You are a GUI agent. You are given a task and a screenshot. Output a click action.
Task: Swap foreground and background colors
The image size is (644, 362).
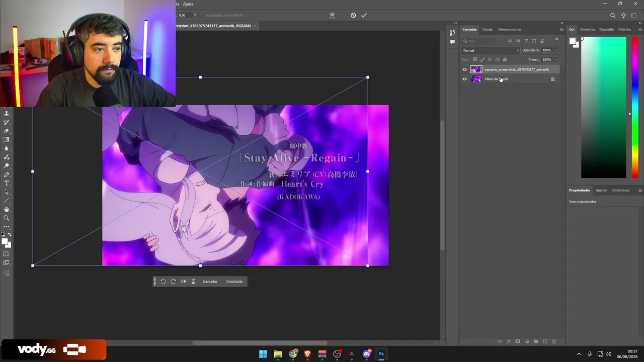point(10,235)
